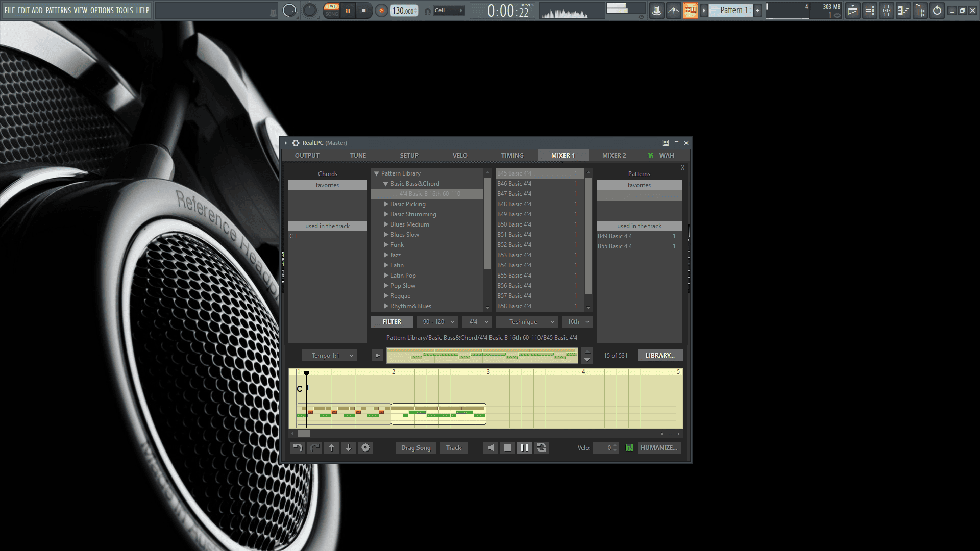Click the down arrow button in RealLPC
980x551 pixels.
pos(349,448)
